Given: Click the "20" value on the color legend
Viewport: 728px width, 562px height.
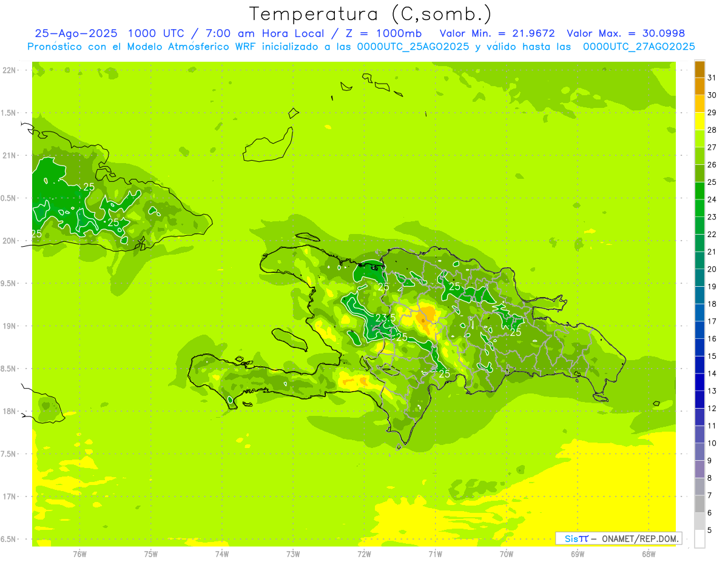Looking at the screenshot, I should point(712,269).
